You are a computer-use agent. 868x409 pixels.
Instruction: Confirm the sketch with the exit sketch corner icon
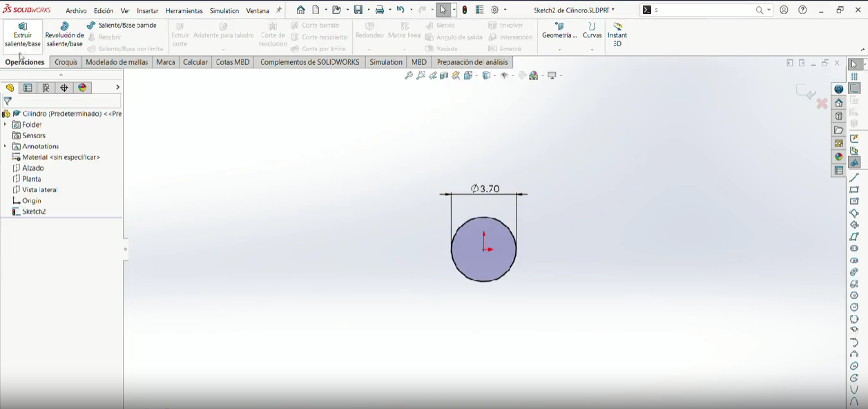coord(805,91)
